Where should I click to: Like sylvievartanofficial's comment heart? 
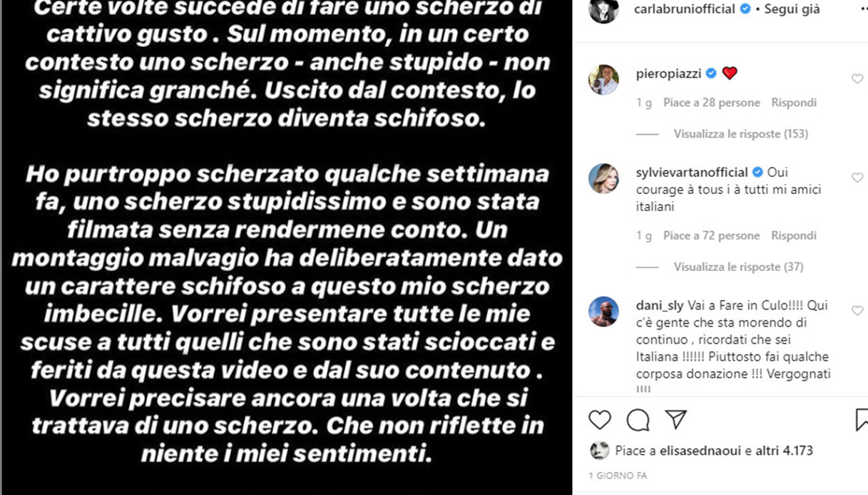pos(857,178)
